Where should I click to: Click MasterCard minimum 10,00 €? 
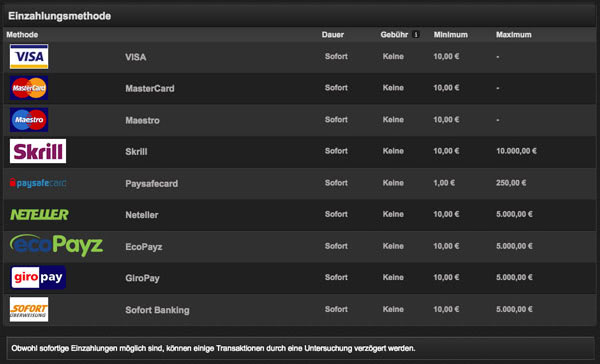coord(446,88)
